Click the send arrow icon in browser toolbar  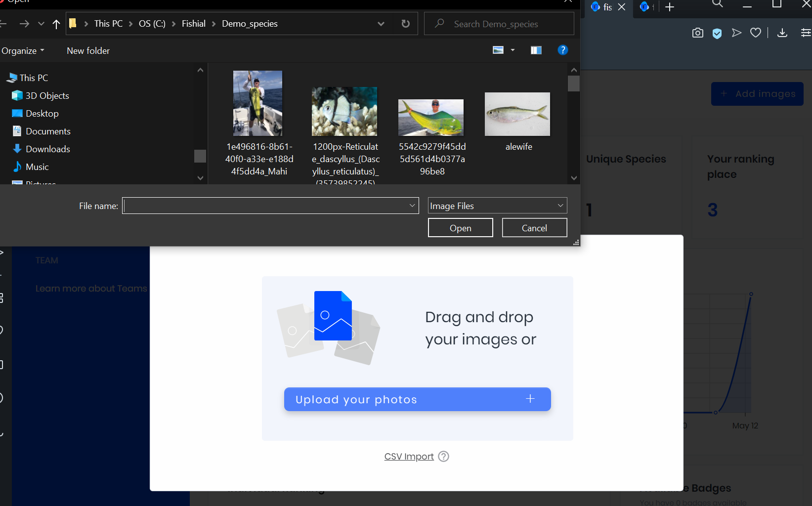pos(736,33)
